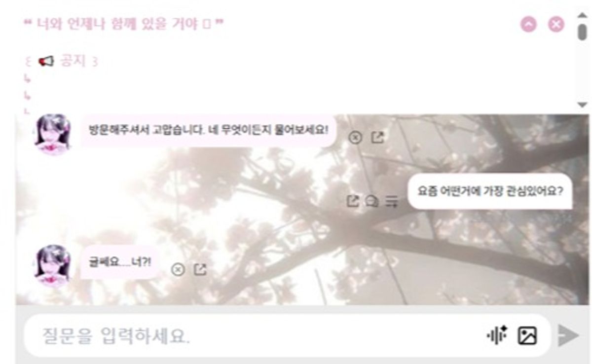Share the greeting message via export icon
Image resolution: width=592 pixels, height=364 pixels.
(x=377, y=137)
